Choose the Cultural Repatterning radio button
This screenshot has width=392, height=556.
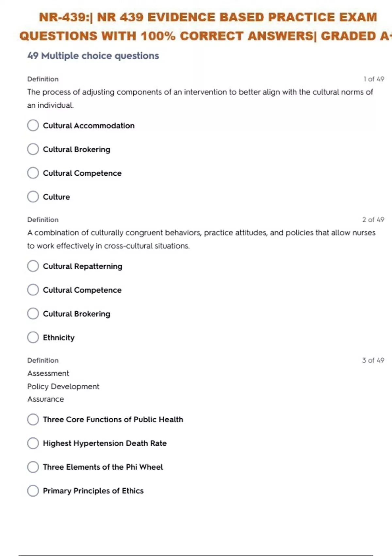pos(33,266)
